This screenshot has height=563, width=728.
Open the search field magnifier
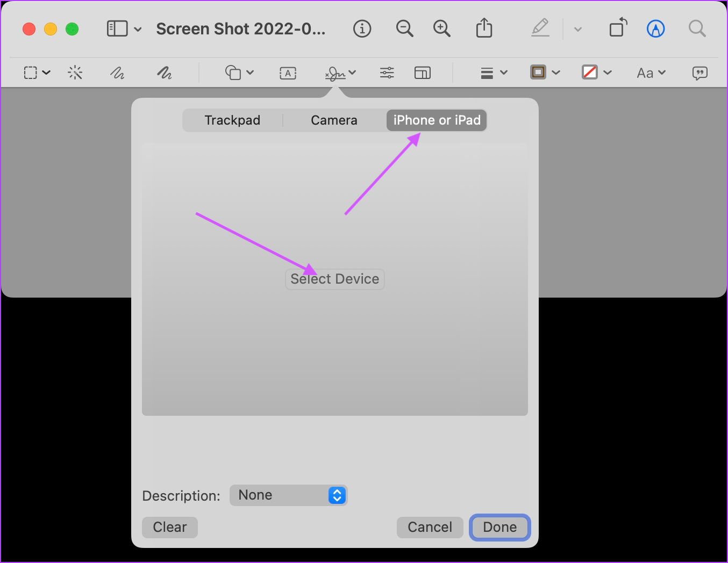[697, 28]
